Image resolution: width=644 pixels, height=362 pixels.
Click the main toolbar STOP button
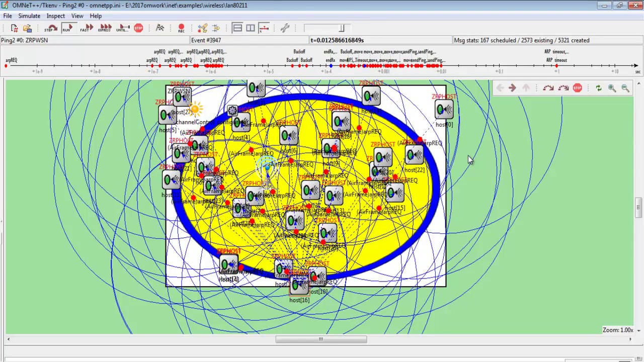pyautogui.click(x=138, y=28)
